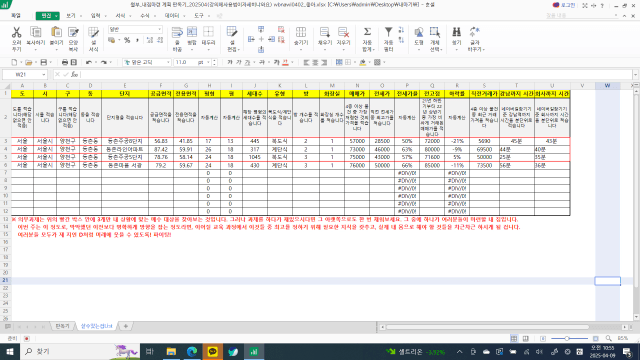Click the Fill (채우기) icon

tap(325, 33)
